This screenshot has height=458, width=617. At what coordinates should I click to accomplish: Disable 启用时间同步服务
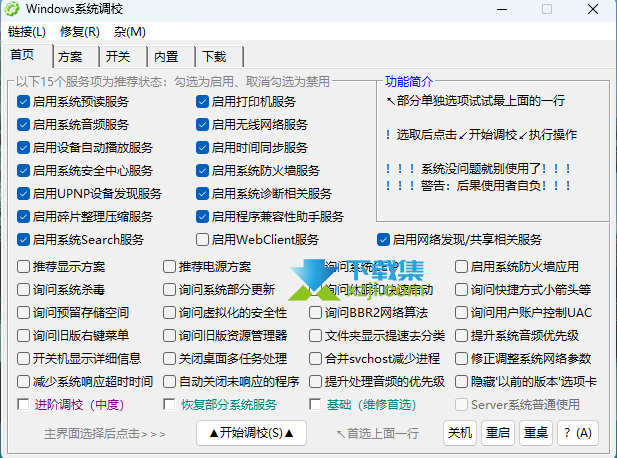(202, 148)
